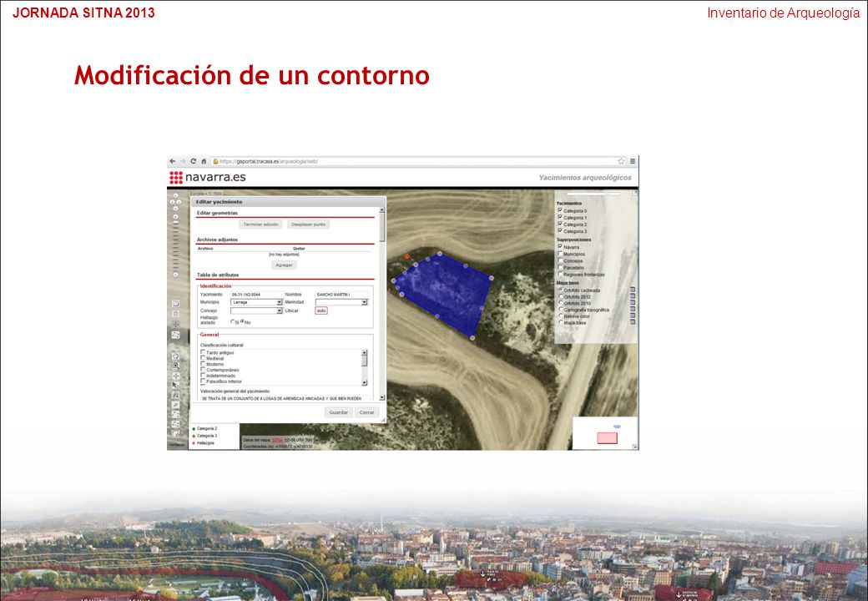Click the Nombre field reading SANCHO MARTIN I
Screen dimensions: 868x601
click(341, 295)
